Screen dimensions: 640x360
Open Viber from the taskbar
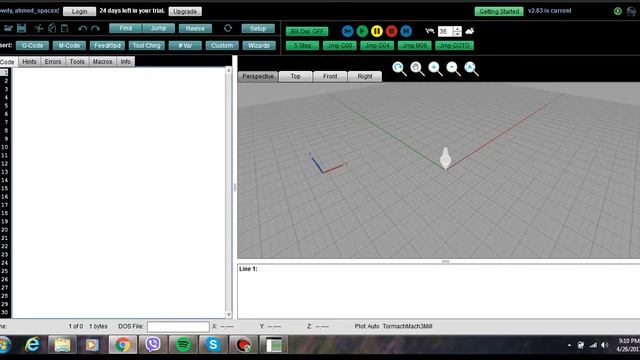(153, 345)
